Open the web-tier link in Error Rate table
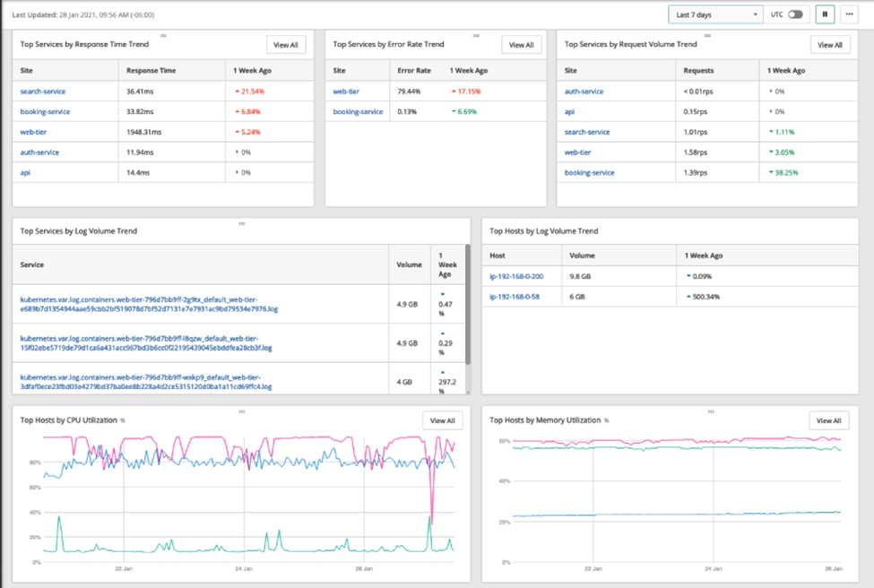The width and height of the screenshot is (874, 588). point(346,91)
